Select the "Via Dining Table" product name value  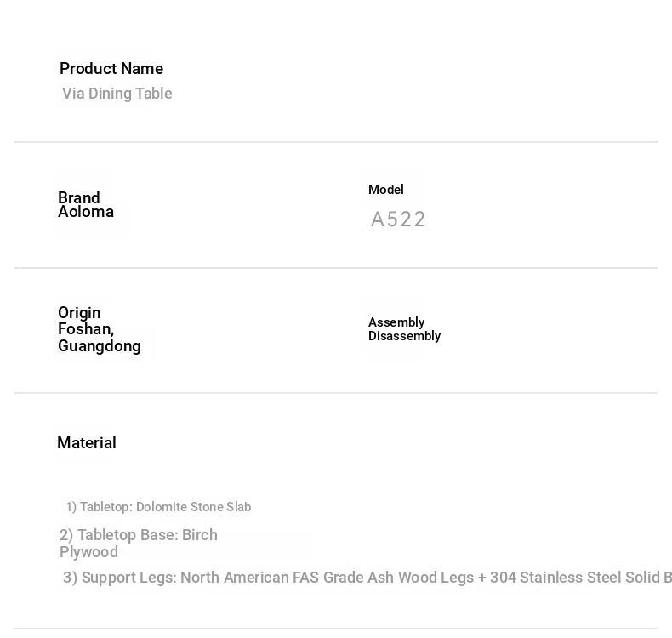117,94
